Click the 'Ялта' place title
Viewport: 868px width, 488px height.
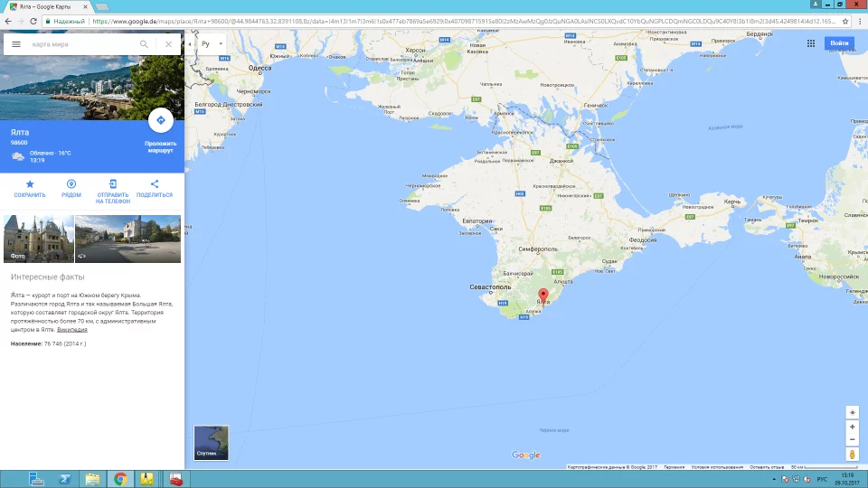(20, 132)
